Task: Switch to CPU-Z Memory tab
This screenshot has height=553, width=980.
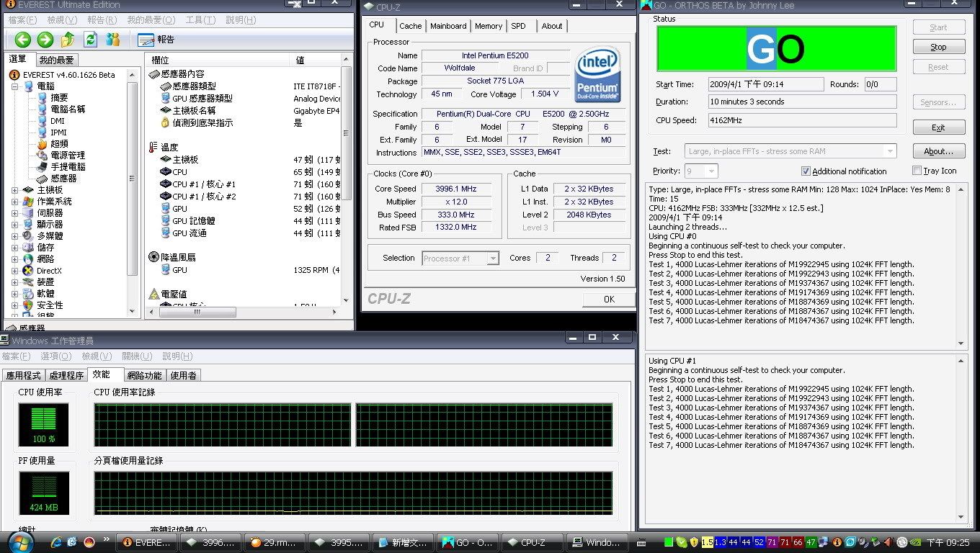Action: pos(489,26)
